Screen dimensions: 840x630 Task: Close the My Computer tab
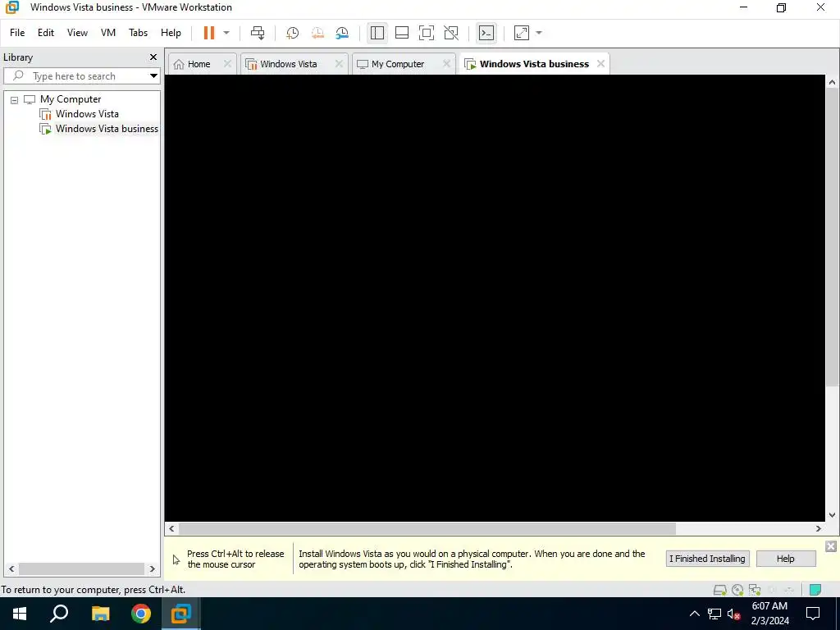(x=446, y=64)
